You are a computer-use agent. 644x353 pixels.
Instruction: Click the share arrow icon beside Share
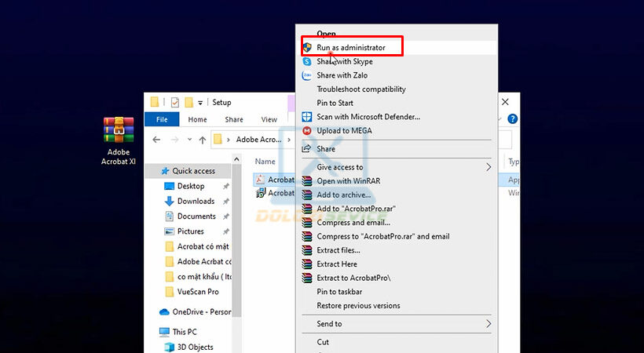pos(306,148)
